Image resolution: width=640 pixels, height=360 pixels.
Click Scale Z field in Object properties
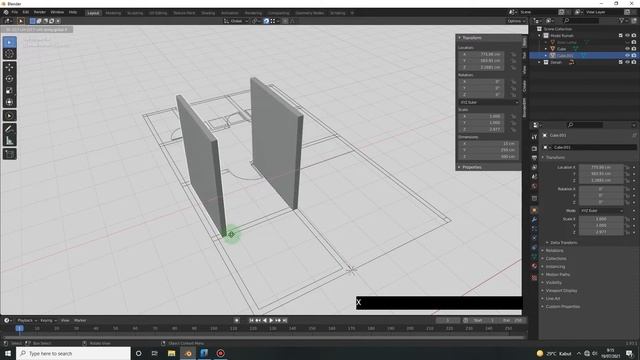[x=602, y=232]
